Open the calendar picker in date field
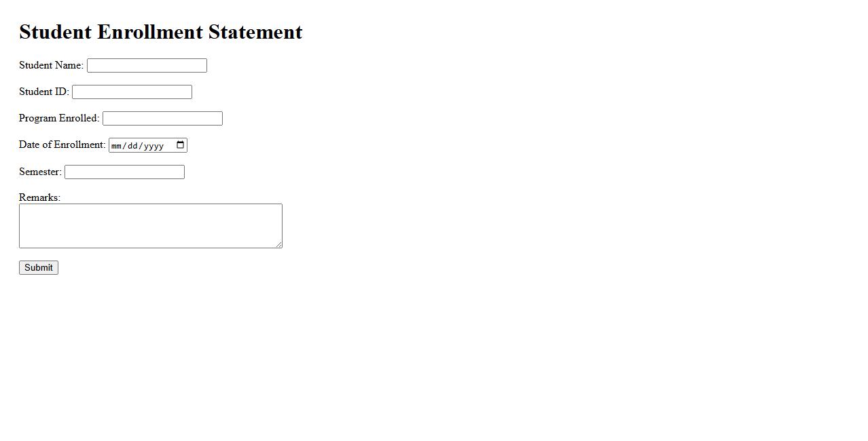 [x=180, y=145]
